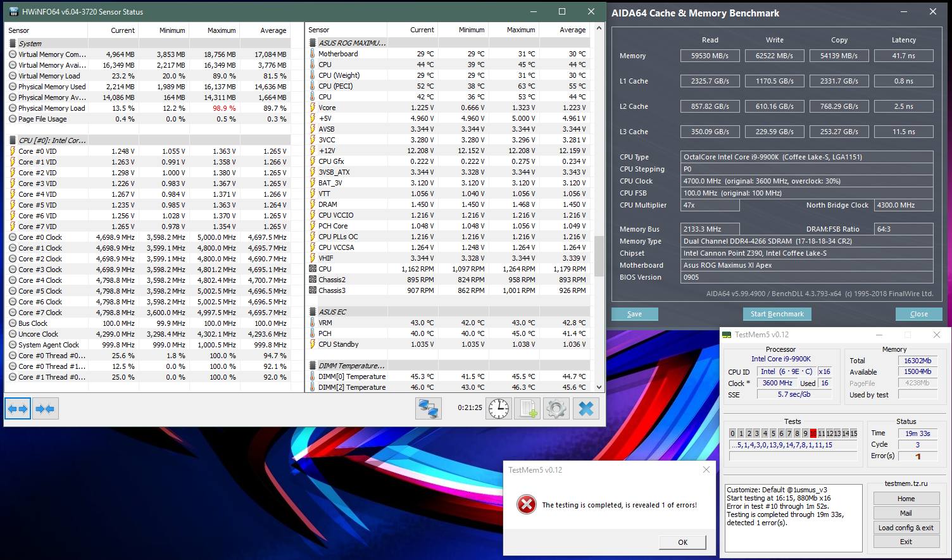Click the HWiNFO elapsed time 0:21:25

470,408
